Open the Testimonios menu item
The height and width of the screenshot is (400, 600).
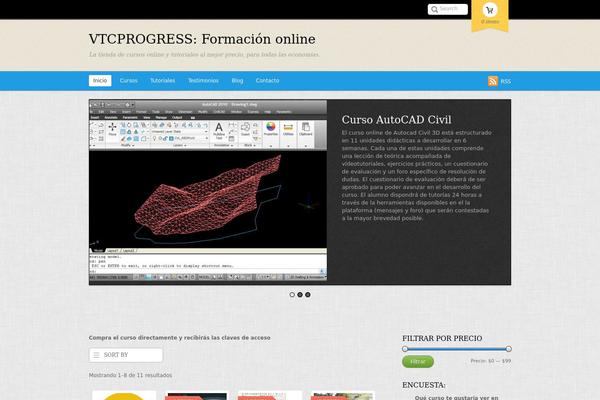(x=203, y=80)
